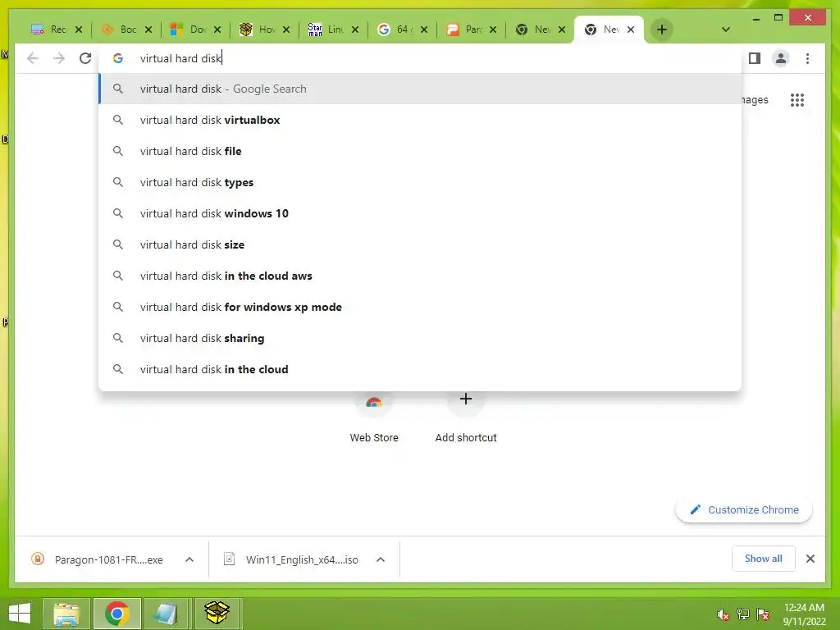Open the Google apps grid icon
The image size is (840, 630).
tap(797, 100)
